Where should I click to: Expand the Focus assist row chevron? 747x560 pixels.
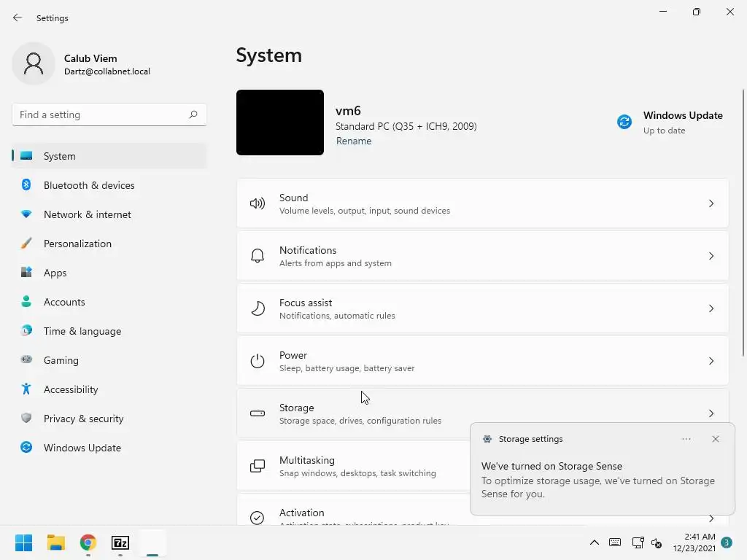pos(711,308)
